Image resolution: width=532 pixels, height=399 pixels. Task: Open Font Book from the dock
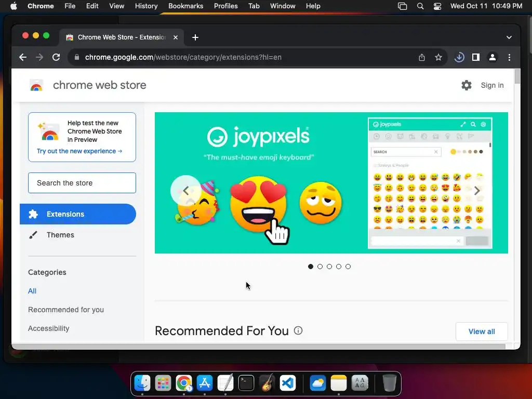pos(360,383)
